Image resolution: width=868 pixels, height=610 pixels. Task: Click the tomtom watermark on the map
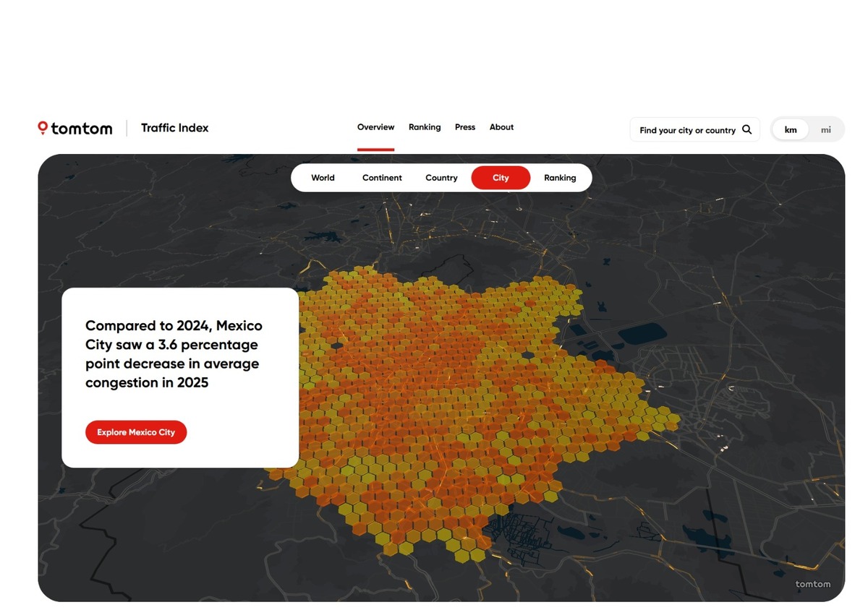pos(812,584)
